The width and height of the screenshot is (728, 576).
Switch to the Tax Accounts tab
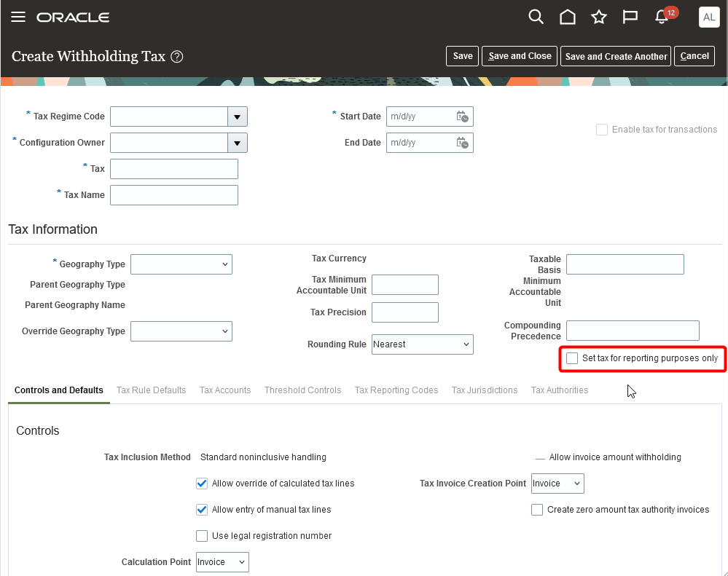tap(225, 390)
